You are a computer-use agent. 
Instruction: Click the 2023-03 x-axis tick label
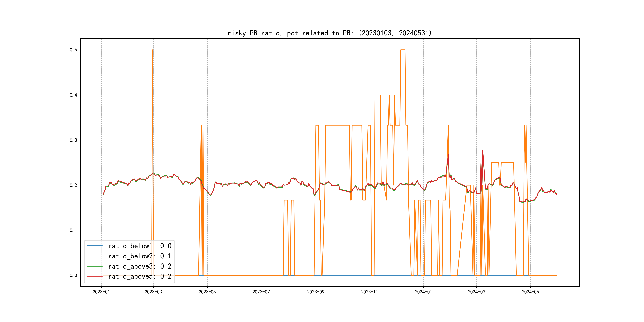tap(153, 292)
